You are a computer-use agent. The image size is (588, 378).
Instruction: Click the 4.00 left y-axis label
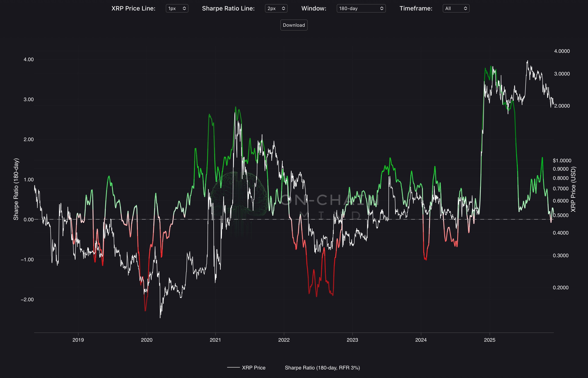28,59
